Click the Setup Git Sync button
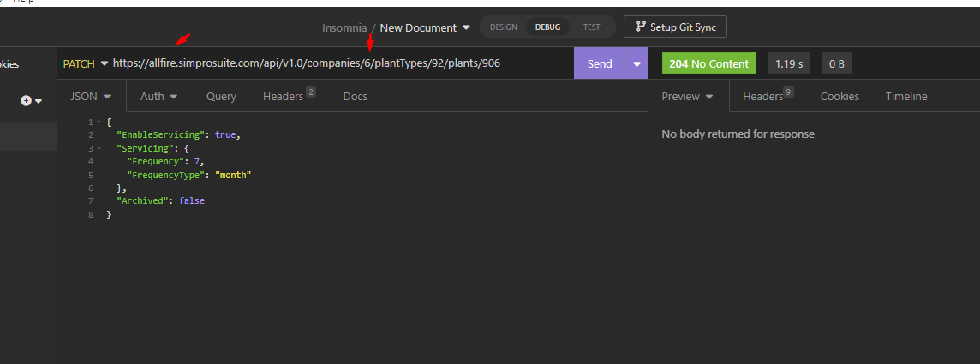The image size is (980, 364). pyautogui.click(x=675, y=27)
